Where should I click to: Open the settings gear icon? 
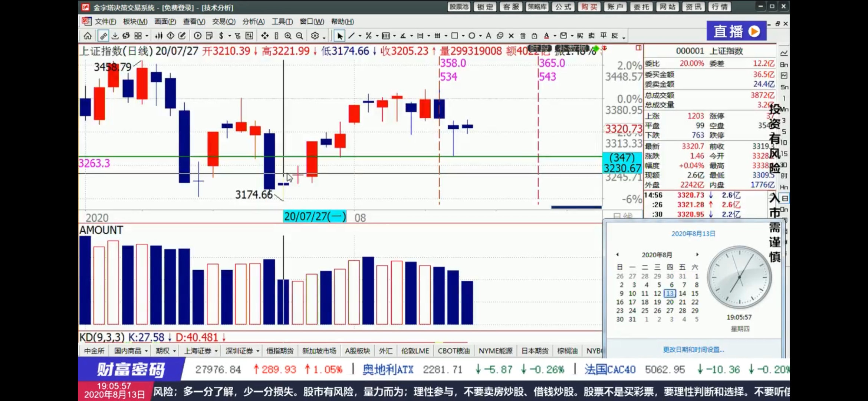[315, 36]
